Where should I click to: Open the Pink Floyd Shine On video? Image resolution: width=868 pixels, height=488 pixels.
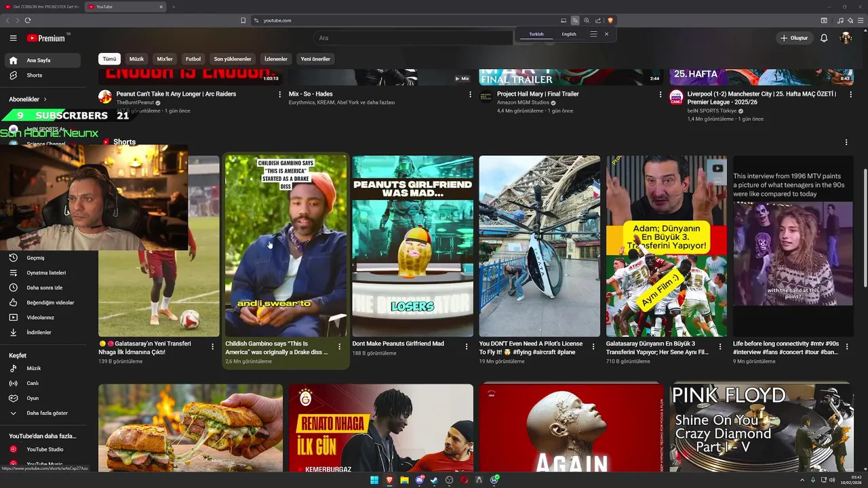pos(762,428)
